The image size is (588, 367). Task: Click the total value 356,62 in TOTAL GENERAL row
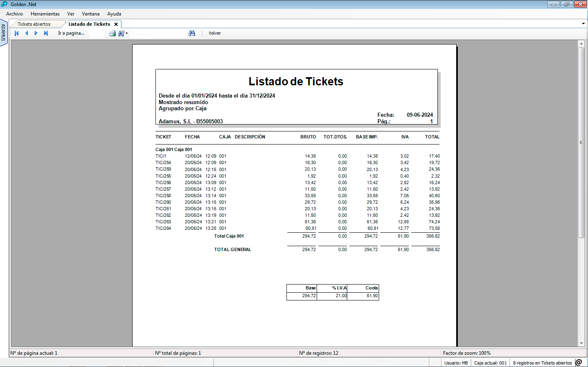click(x=433, y=249)
